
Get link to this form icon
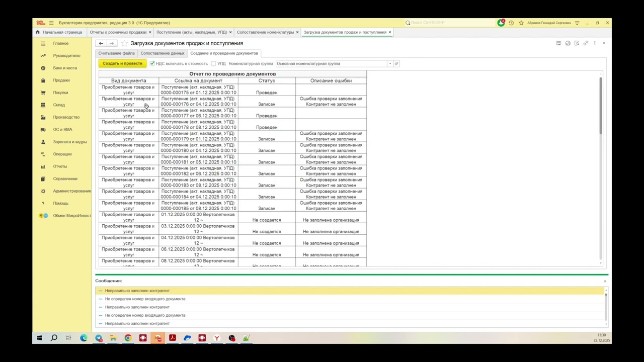pyautogui.click(x=586, y=43)
